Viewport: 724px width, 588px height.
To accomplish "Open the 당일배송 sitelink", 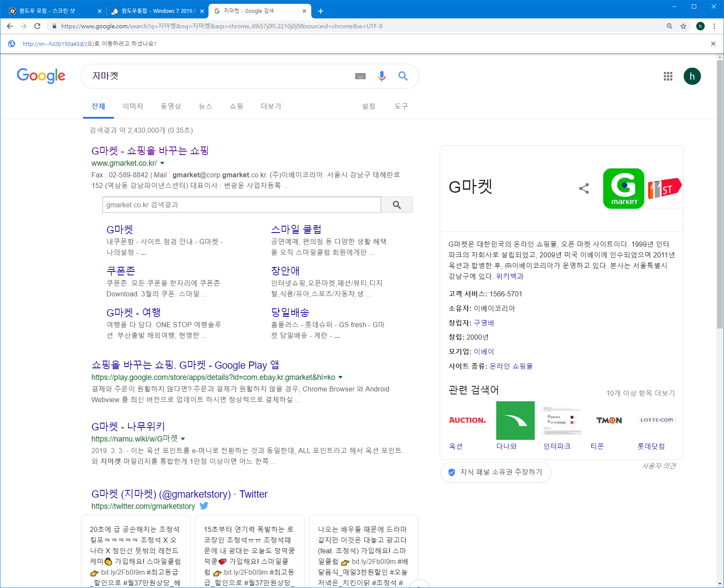I will [290, 313].
